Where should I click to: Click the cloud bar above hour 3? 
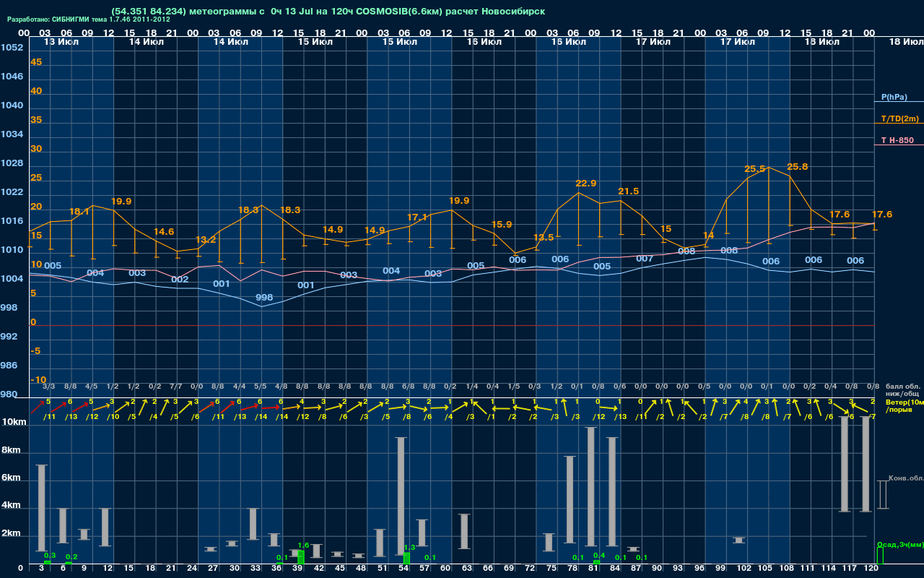pyautogui.click(x=42, y=508)
